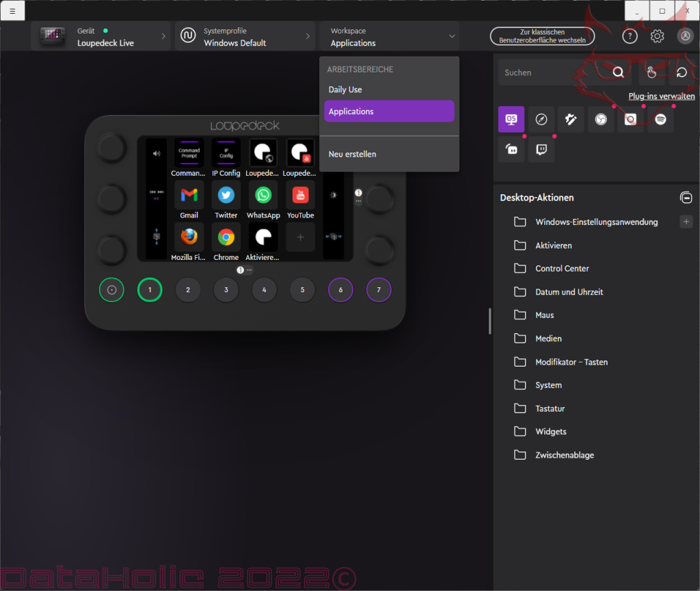This screenshot has height=591, width=700.
Task: Expand the Modifikator – Tasten folder
Action: point(561,362)
